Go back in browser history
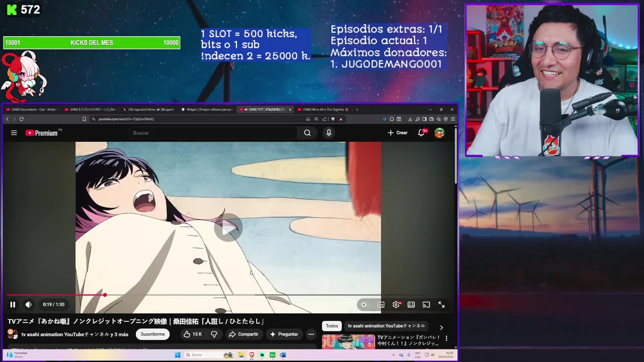The image size is (644, 362). point(8,119)
